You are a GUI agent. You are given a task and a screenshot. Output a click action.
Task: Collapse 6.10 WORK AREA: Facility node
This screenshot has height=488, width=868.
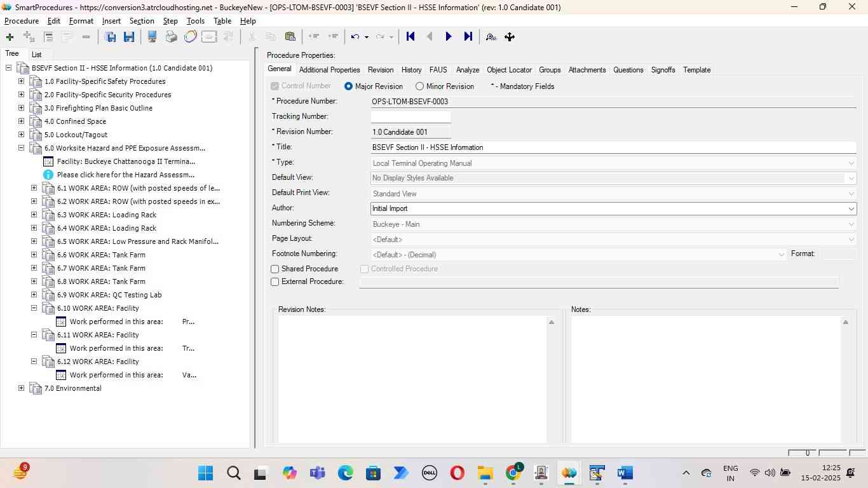tap(34, 308)
